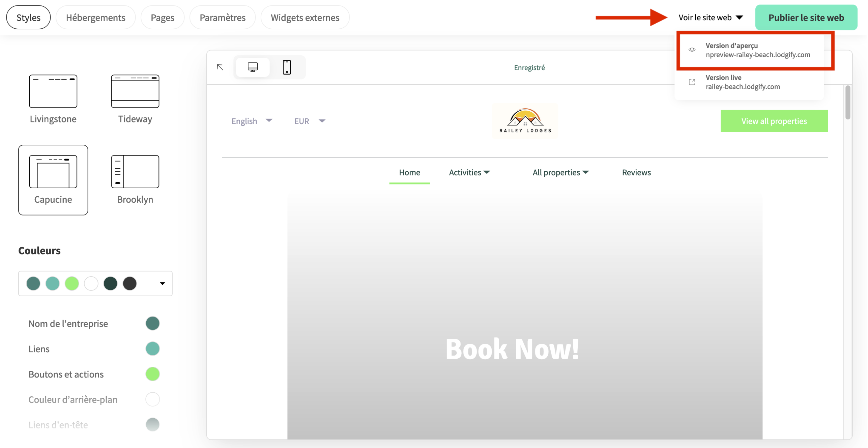Click the diagonal arrow to exit preview

click(x=220, y=67)
